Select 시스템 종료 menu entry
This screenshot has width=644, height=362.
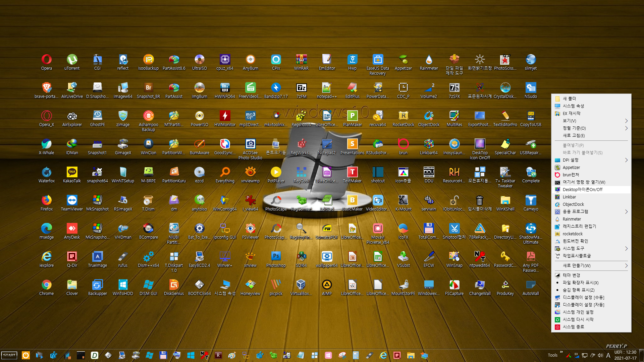(x=591, y=327)
